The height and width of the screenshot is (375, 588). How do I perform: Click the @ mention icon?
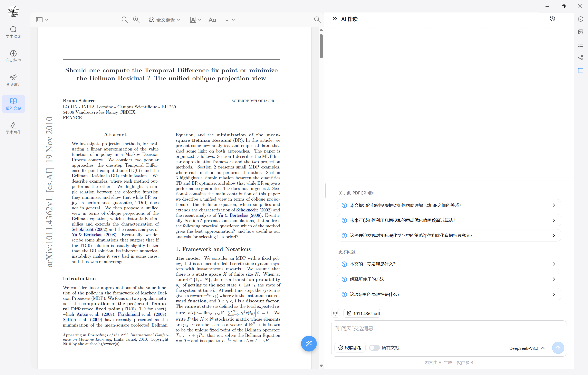coord(336,313)
